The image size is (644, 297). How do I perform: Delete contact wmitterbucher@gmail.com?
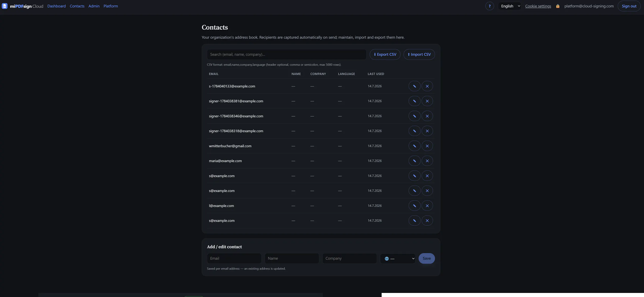(x=427, y=146)
